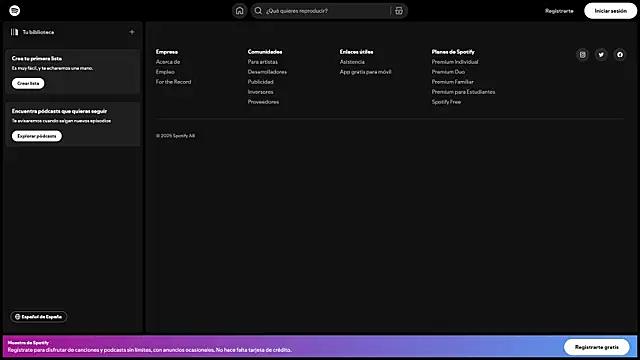
Task: Open the Desarrolladores link
Action: tap(267, 72)
